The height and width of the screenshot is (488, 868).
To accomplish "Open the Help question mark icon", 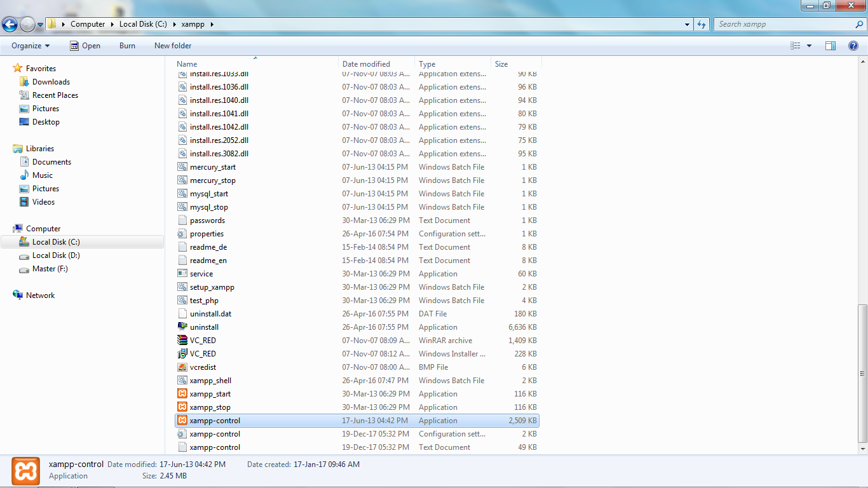I will point(854,46).
